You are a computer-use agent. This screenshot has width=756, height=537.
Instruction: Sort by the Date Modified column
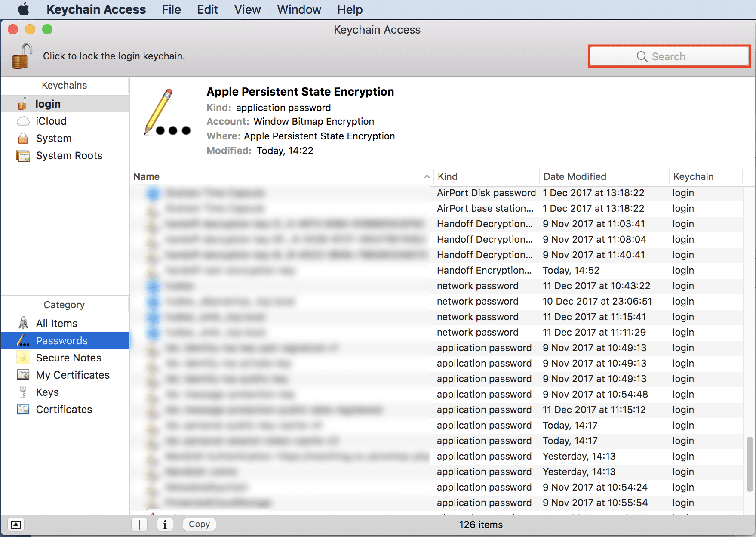tap(604, 176)
